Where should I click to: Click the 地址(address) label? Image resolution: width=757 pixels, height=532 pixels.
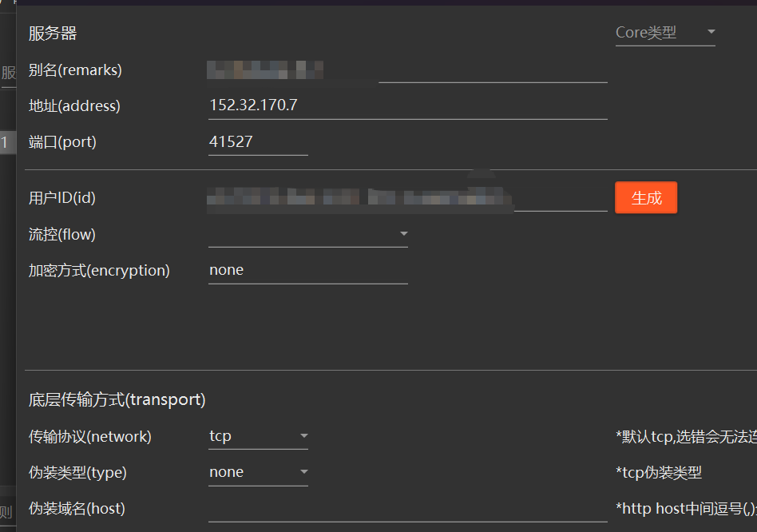[74, 105]
